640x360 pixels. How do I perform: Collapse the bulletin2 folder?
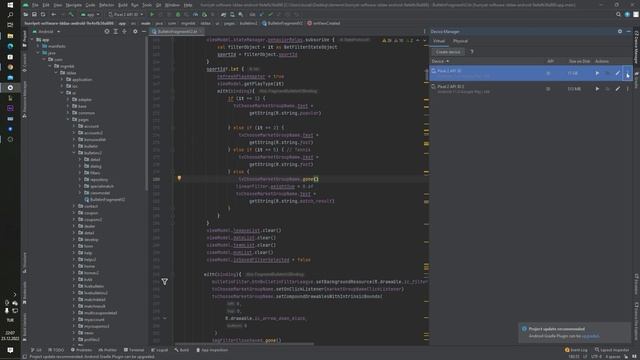[74, 153]
